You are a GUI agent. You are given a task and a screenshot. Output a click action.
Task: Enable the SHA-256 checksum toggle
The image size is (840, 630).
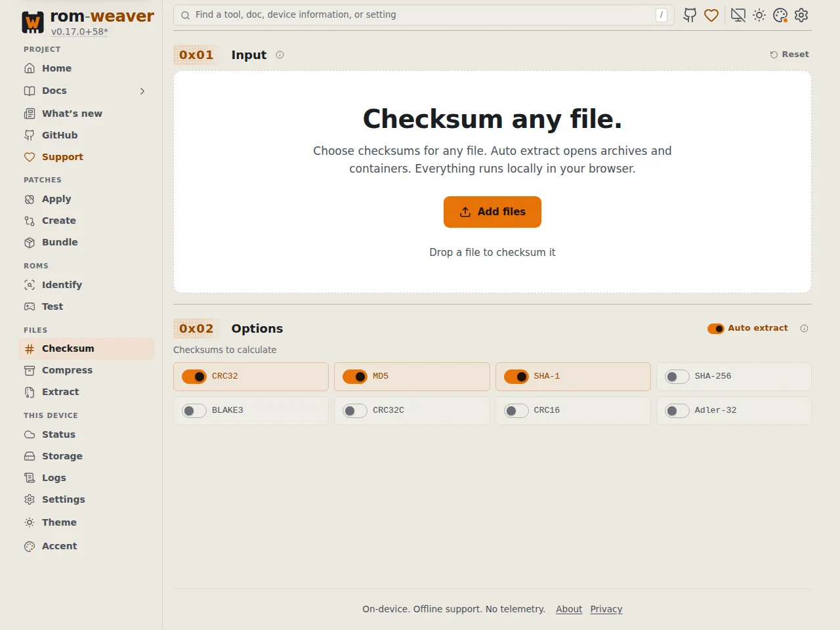pos(677,377)
